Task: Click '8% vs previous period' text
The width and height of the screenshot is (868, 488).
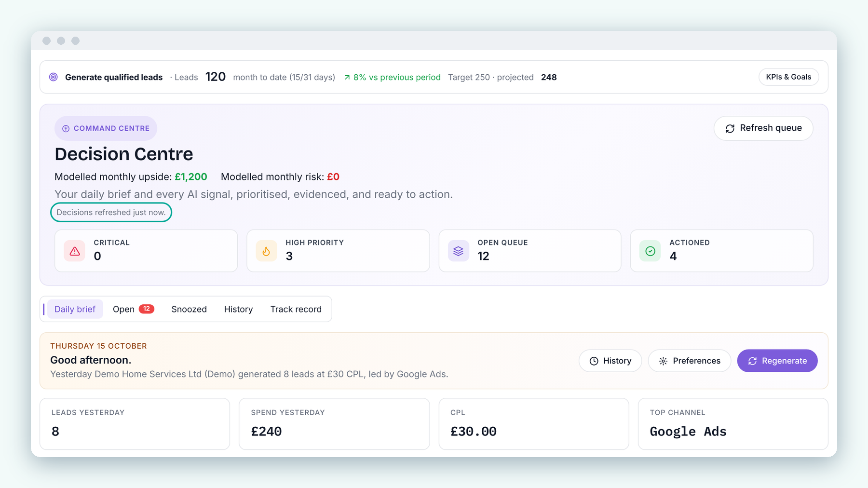Action: point(397,77)
